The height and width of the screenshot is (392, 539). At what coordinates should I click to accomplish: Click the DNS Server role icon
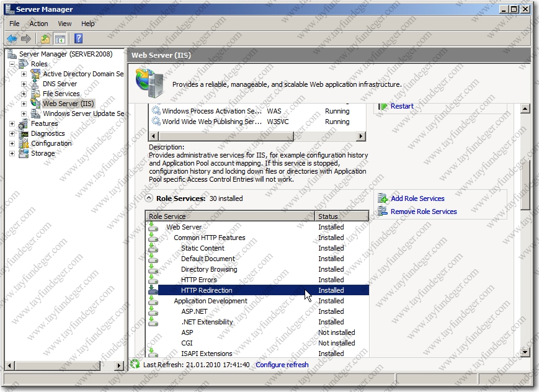tap(35, 84)
